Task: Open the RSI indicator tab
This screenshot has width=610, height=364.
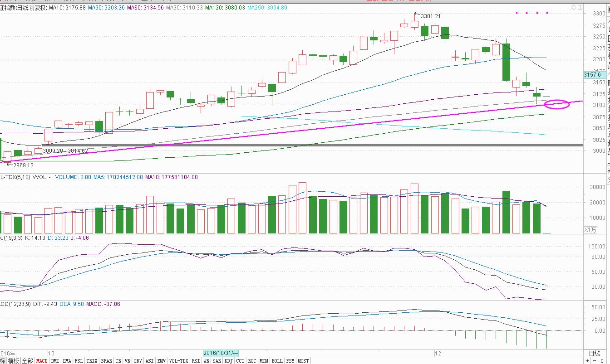Action: click(196, 361)
